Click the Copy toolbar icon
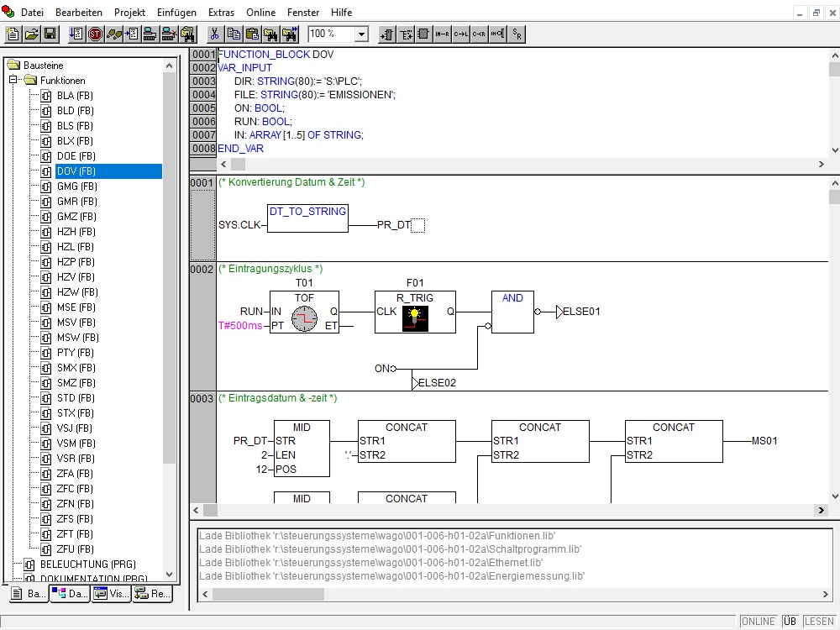Image resolution: width=840 pixels, height=630 pixels. [x=233, y=34]
